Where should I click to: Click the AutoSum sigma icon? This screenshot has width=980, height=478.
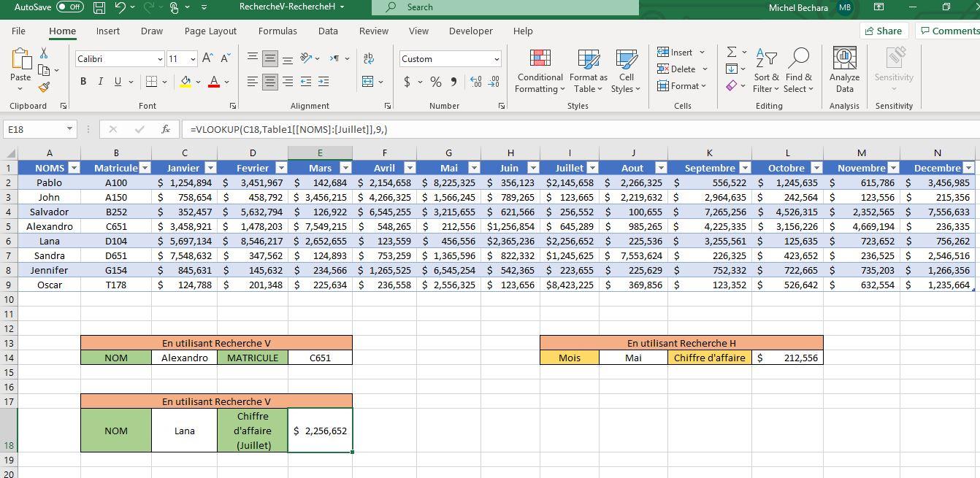(731, 52)
